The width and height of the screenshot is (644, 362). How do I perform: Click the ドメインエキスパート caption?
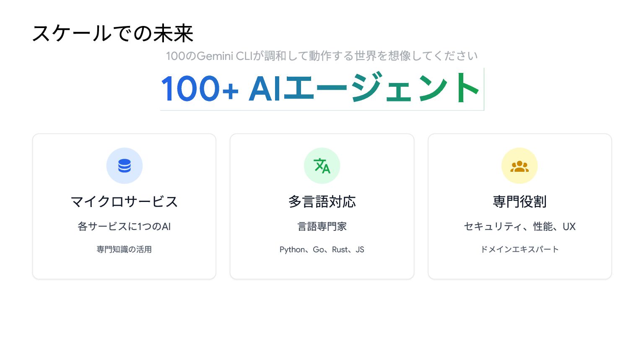(x=519, y=249)
